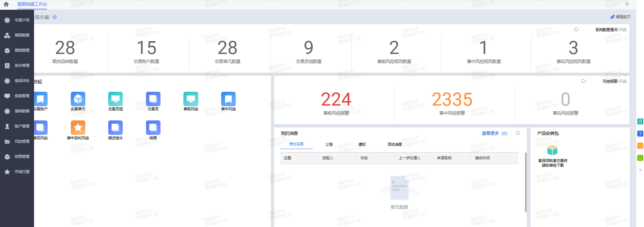Image resolution: width=644 pixels, height=227 pixels.
Task: Download the 套保领航者交易终端 install package
Action: pyautogui.click(x=553, y=156)
